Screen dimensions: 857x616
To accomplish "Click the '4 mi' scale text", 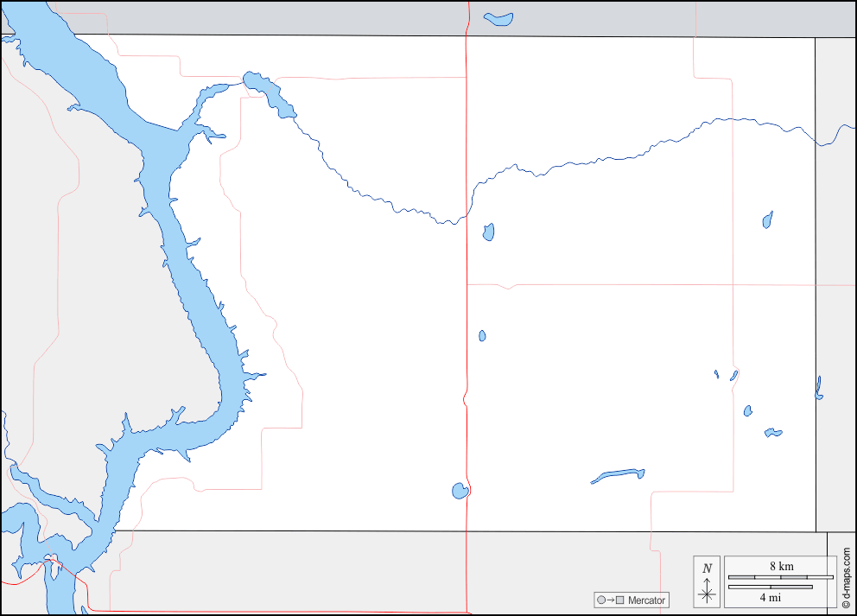I will (770, 597).
